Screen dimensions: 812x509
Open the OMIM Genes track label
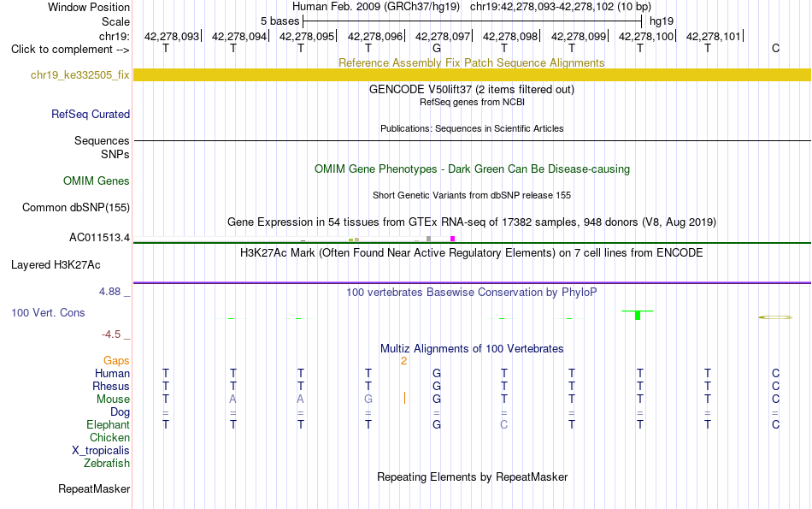click(x=97, y=181)
